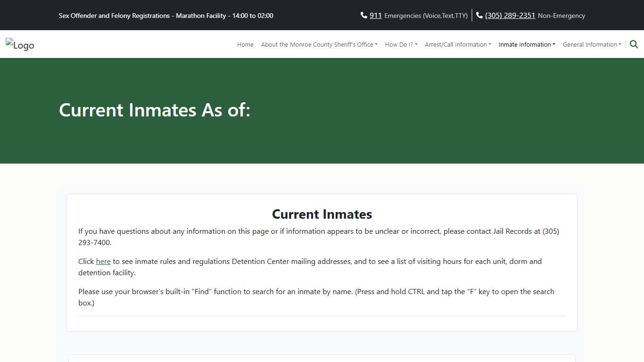Click the Non-Emergency label in top bar
This screenshot has height=362, width=644.
561,16
